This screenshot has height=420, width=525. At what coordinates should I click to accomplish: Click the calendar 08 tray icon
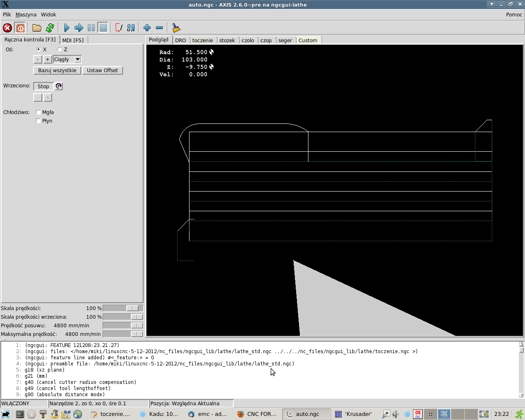tap(418, 414)
